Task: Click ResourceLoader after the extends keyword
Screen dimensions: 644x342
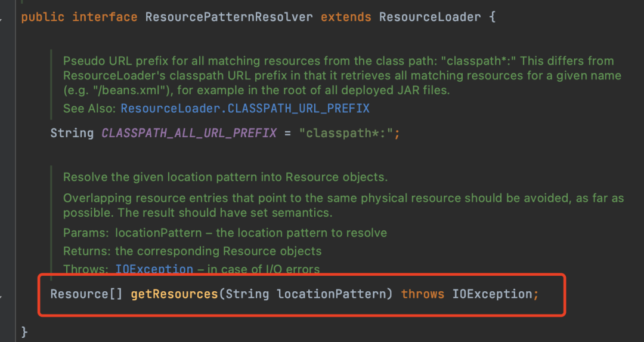Action: click(429, 17)
